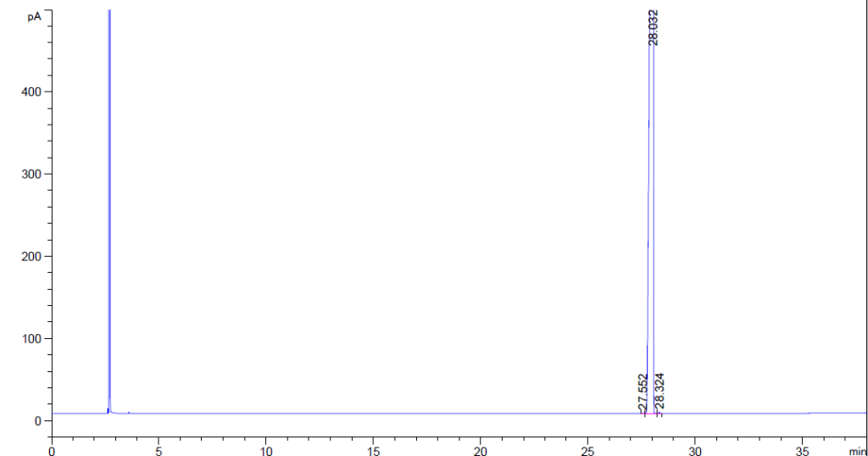Click the pink integration baseline under the 28 min peak
The width and height of the screenshot is (868, 456).
tap(652, 414)
